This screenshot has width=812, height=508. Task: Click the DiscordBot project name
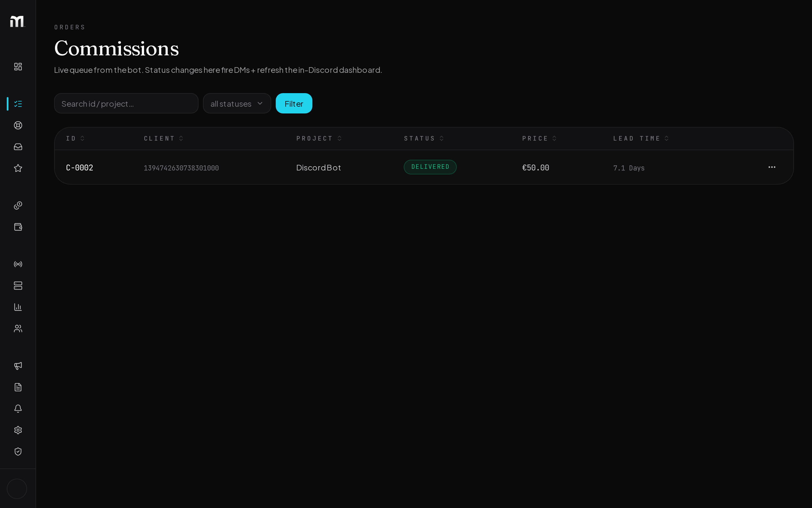(318, 168)
